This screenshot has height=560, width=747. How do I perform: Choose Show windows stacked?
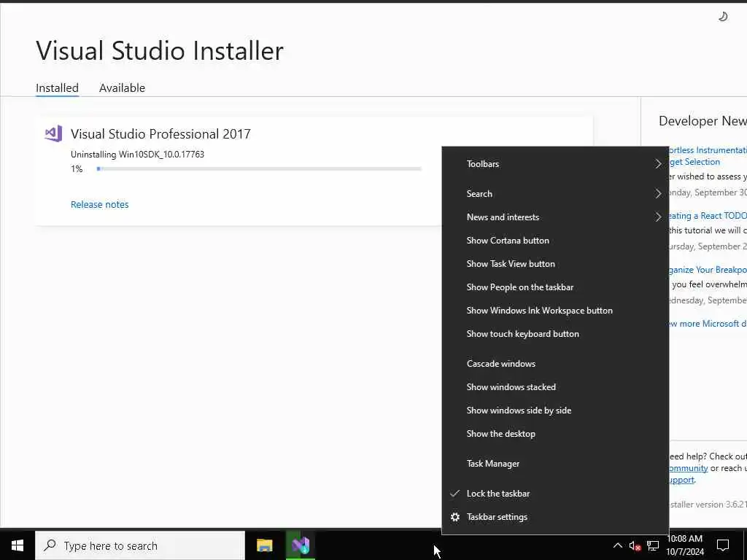555,386
